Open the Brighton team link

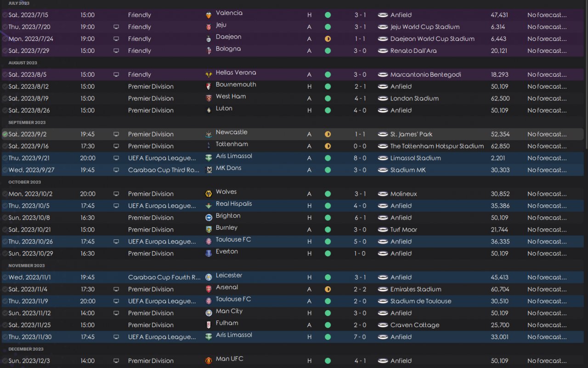pos(228,216)
